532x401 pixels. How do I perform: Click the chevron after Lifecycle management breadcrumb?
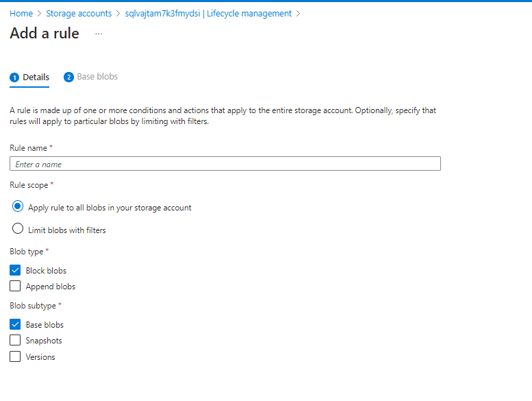[299, 14]
